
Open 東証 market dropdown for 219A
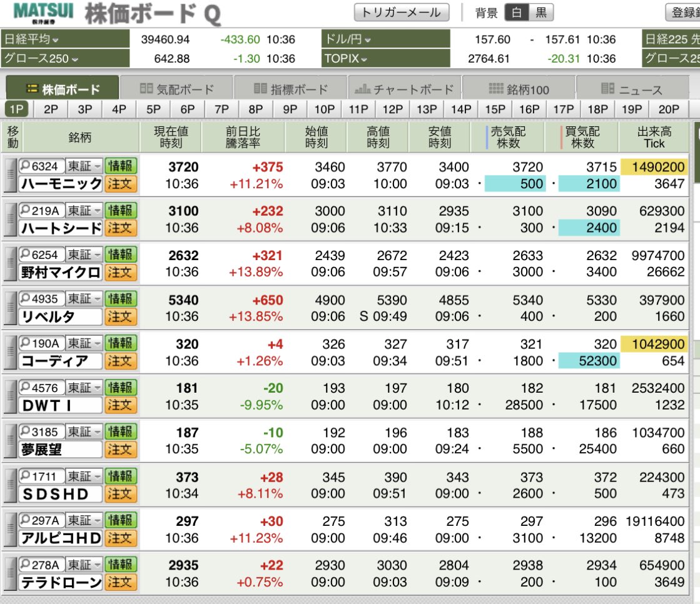click(84, 210)
